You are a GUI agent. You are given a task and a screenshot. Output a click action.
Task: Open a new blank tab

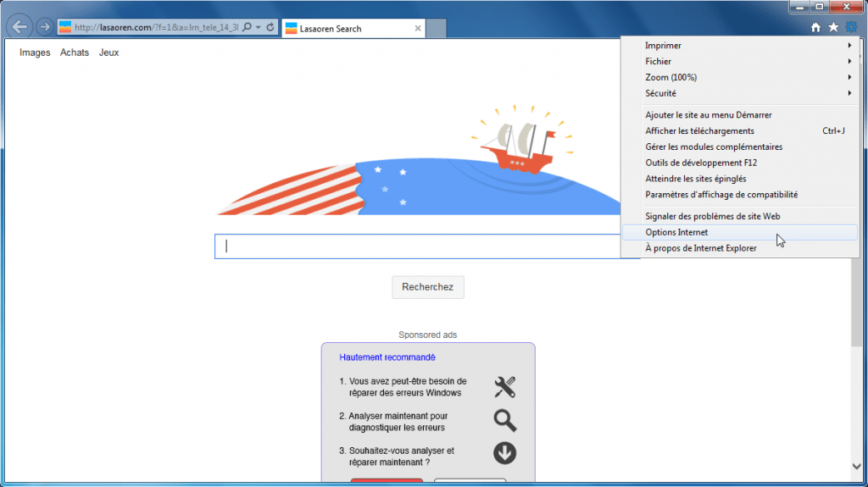click(437, 28)
